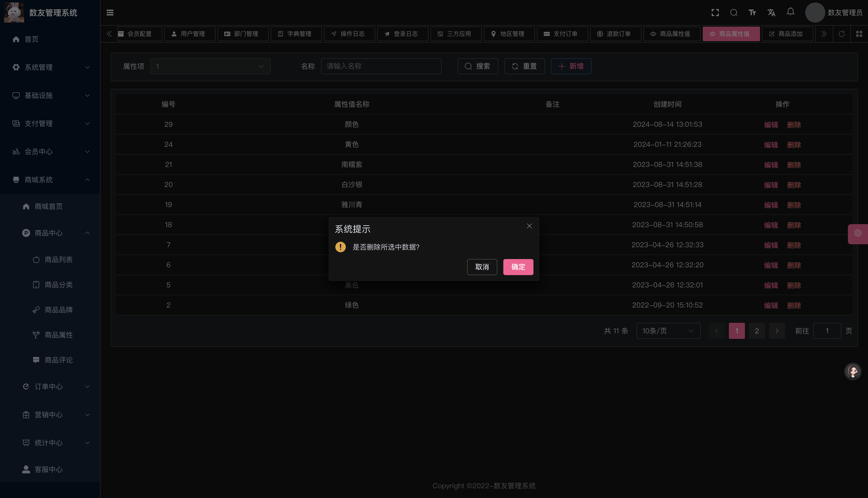Collapse the 商城系统 menu
The image size is (868, 498).
pyautogui.click(x=50, y=179)
